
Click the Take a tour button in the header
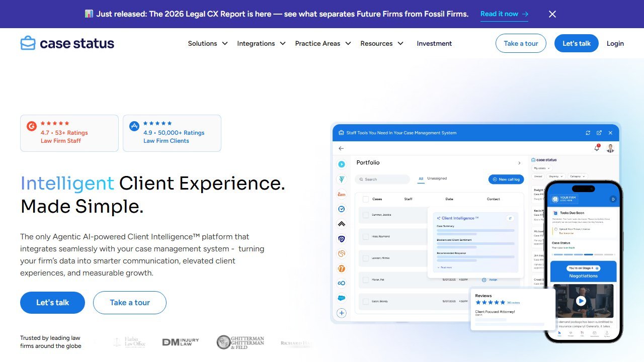(521, 43)
